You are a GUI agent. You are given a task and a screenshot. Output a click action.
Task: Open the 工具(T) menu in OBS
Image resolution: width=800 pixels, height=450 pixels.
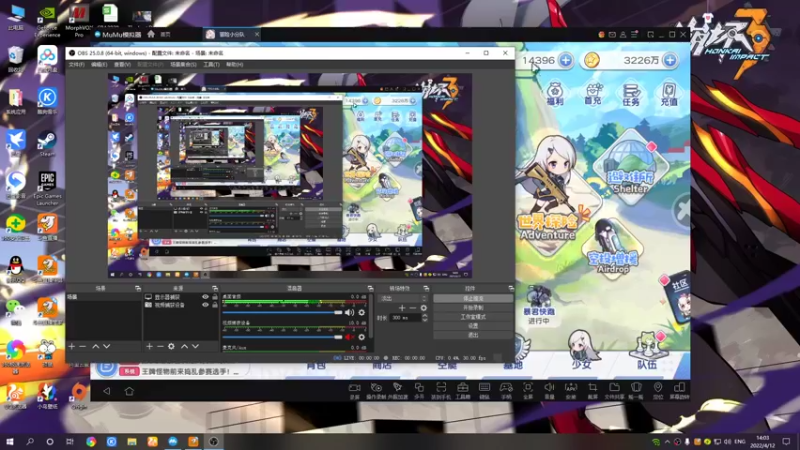coord(211,65)
